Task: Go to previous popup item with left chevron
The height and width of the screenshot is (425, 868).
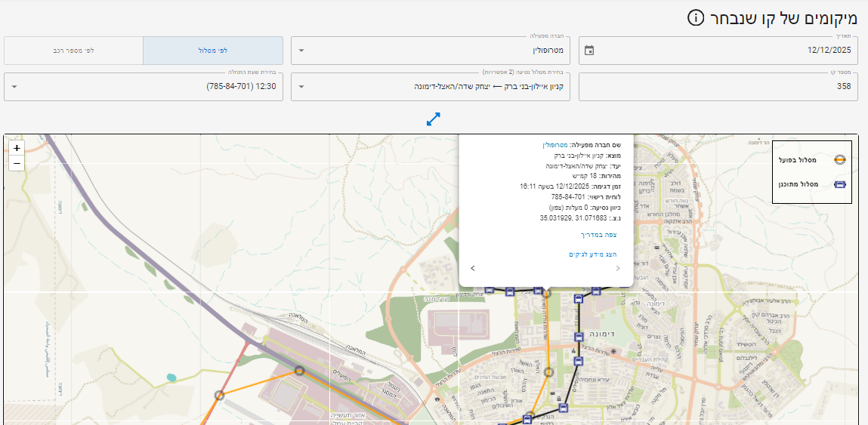Action: point(473,268)
